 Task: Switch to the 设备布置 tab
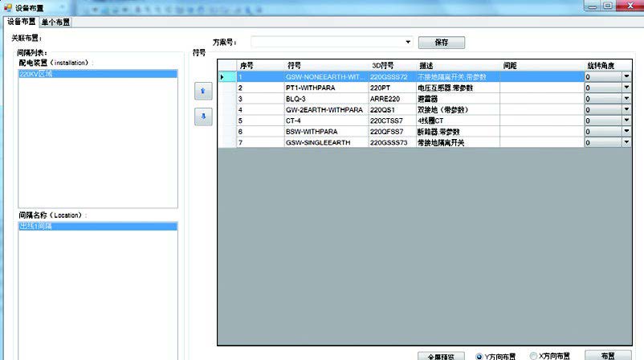point(21,22)
